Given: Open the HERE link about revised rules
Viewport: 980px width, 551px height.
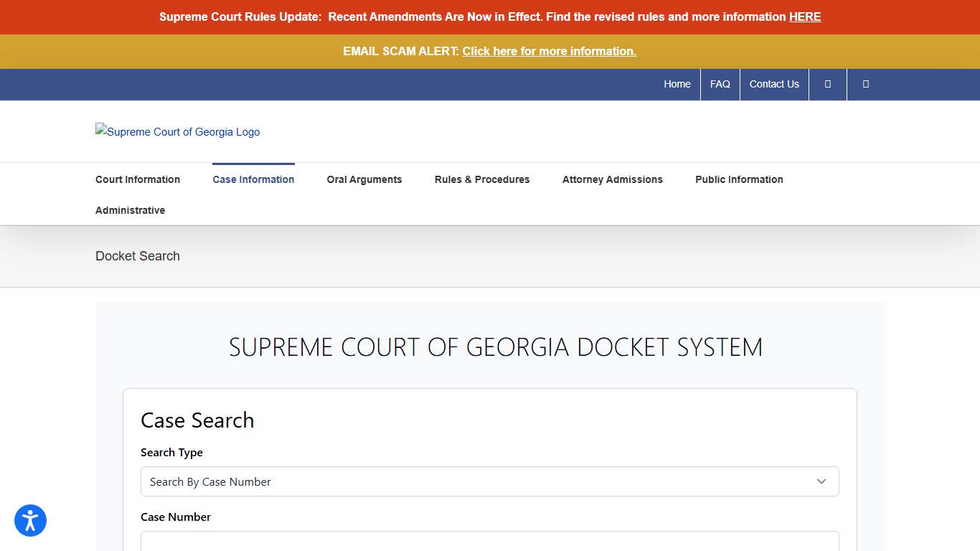Looking at the screenshot, I should (x=805, y=17).
